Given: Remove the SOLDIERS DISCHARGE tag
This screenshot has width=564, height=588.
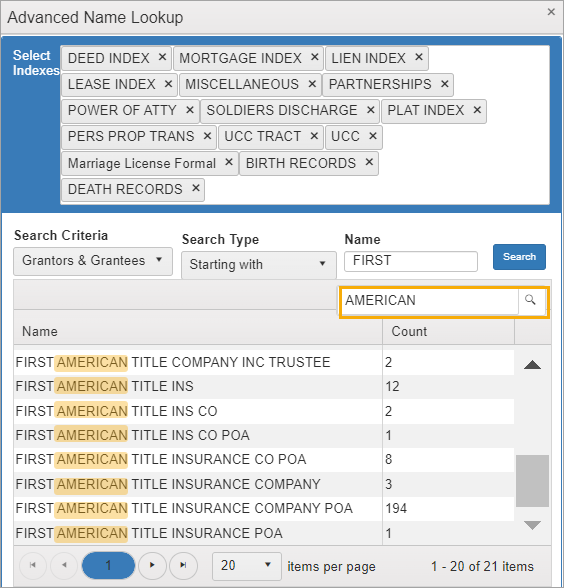Looking at the screenshot, I should click(x=370, y=110).
